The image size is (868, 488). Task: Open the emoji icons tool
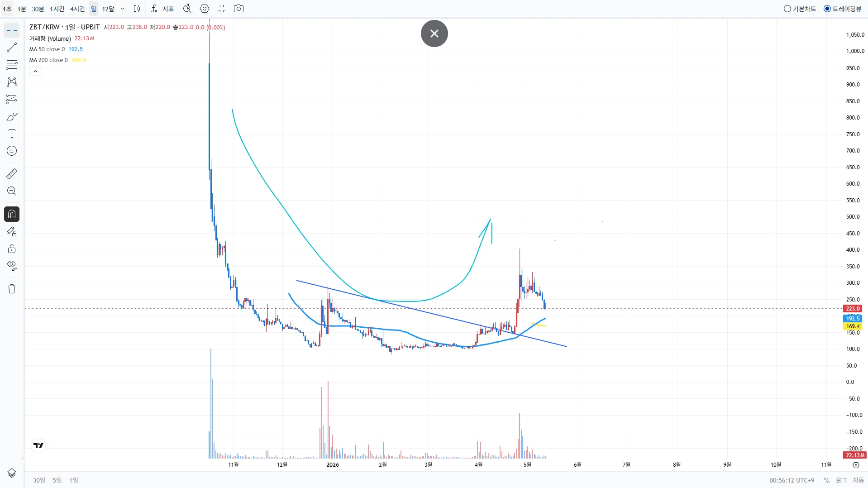pos(12,151)
